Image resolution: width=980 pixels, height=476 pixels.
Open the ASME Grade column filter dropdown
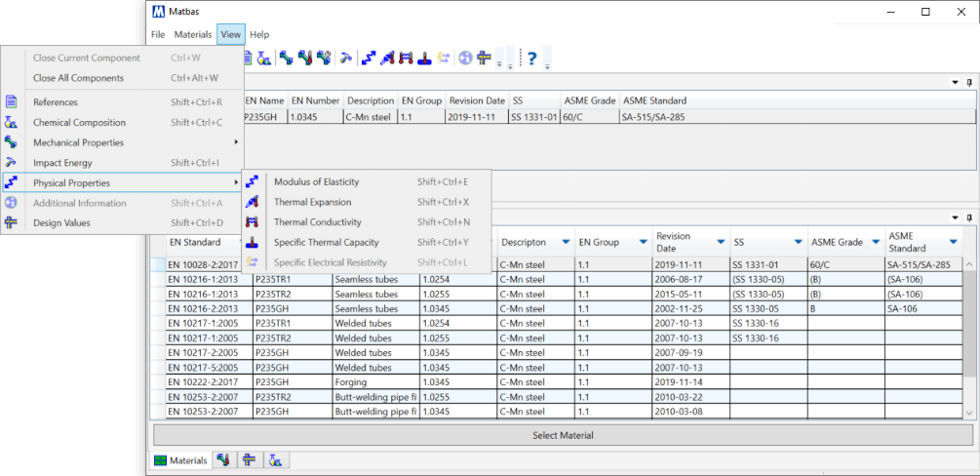coord(876,242)
